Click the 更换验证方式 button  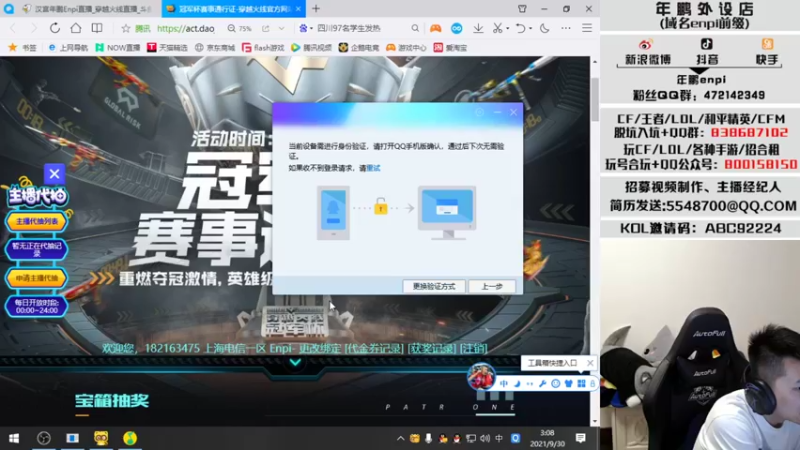coord(434,286)
